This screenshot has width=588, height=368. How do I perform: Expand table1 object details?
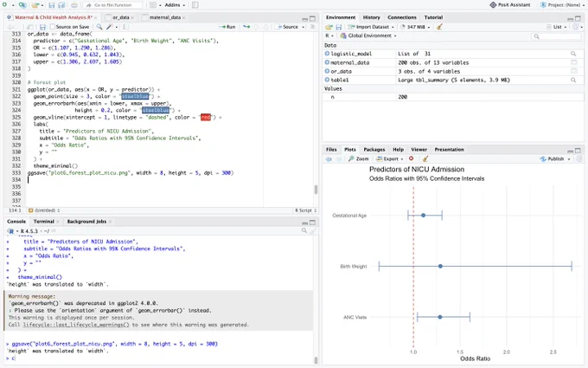coord(327,80)
